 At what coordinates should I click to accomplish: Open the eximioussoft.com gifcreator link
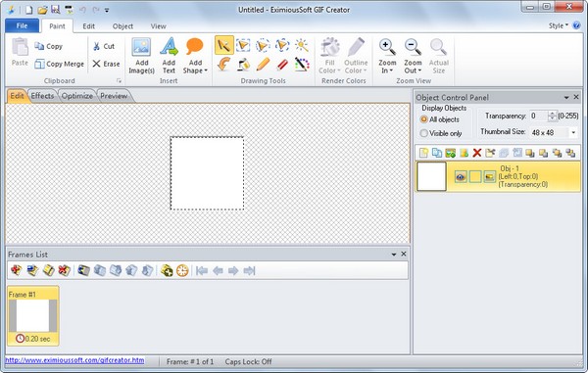[74, 360]
